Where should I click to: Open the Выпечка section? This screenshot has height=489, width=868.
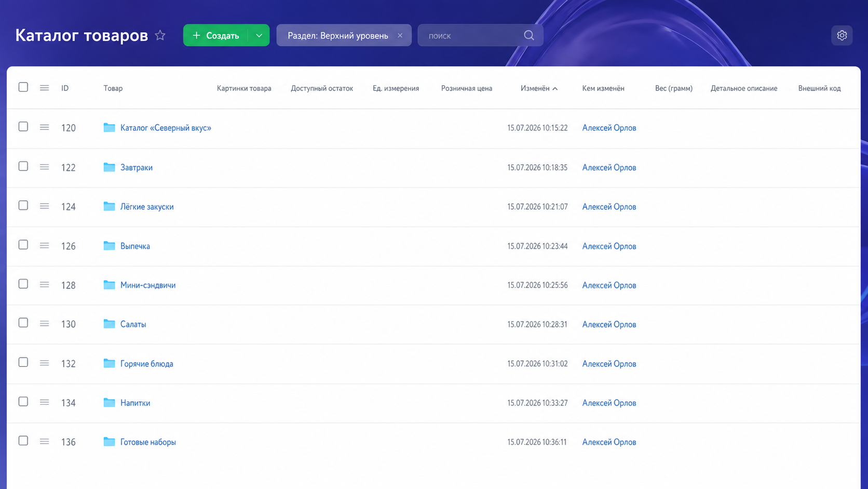(x=135, y=246)
